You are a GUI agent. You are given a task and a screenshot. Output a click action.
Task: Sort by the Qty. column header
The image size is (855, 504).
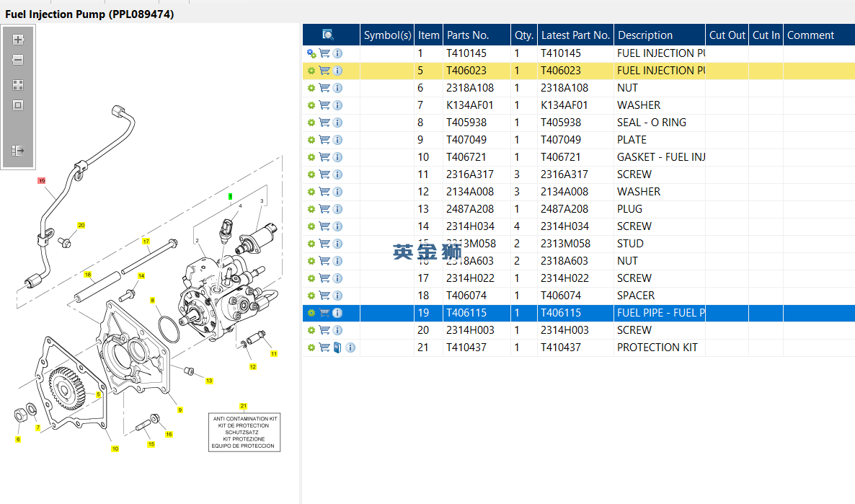(x=524, y=35)
